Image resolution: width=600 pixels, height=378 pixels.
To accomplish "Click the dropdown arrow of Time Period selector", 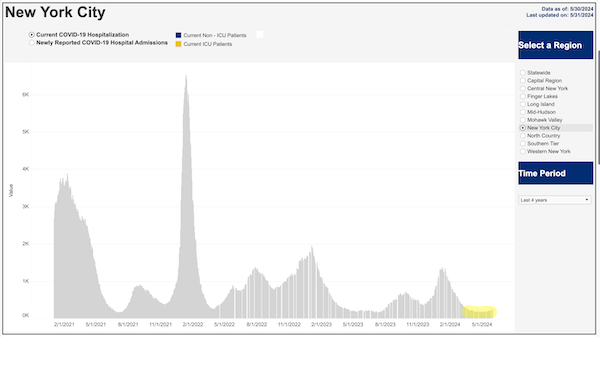I will (587, 200).
